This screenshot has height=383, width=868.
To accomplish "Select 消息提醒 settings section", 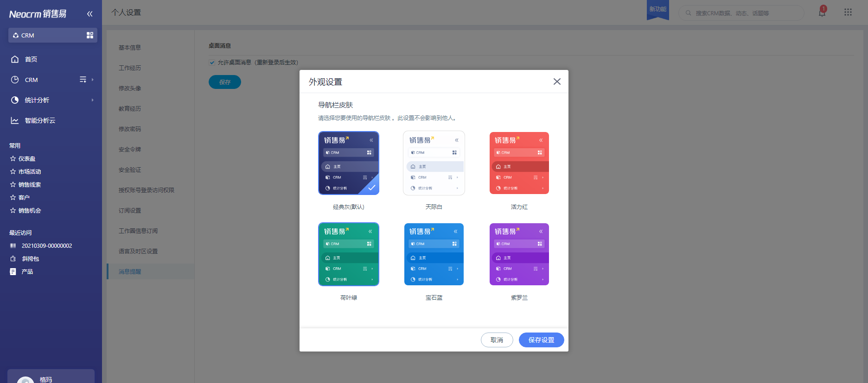I will (x=151, y=271).
